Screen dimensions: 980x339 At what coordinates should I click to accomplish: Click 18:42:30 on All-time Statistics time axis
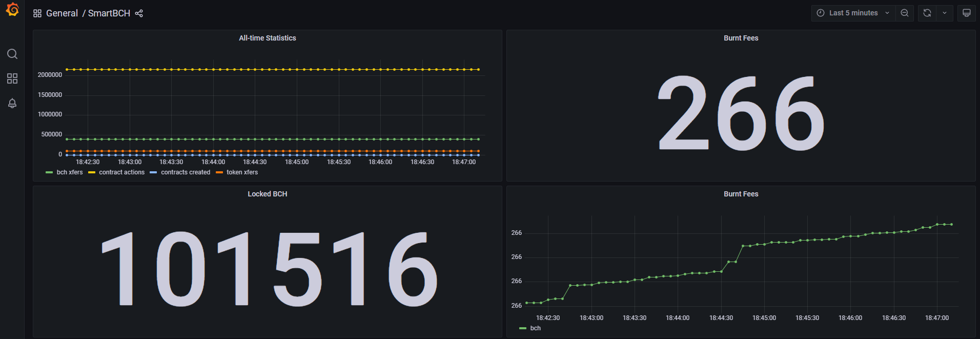88,162
